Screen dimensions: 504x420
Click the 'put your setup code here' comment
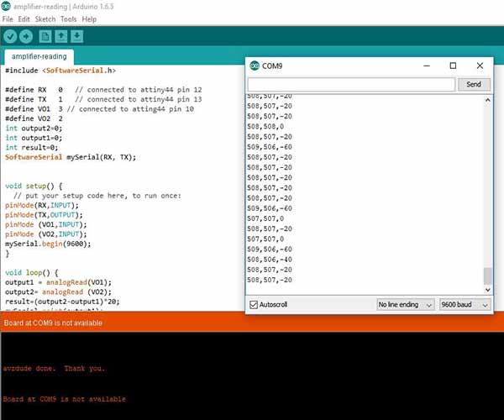(x=97, y=196)
